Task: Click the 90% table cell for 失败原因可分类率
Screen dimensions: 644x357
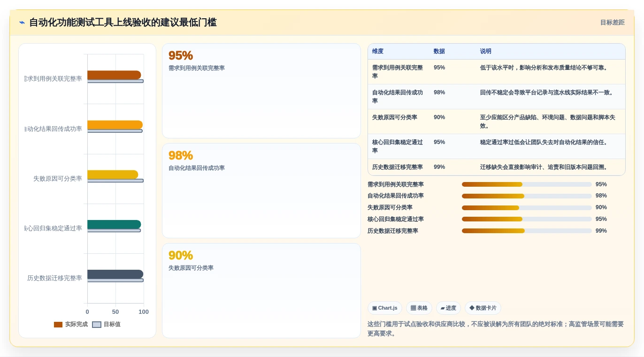Action: point(439,117)
